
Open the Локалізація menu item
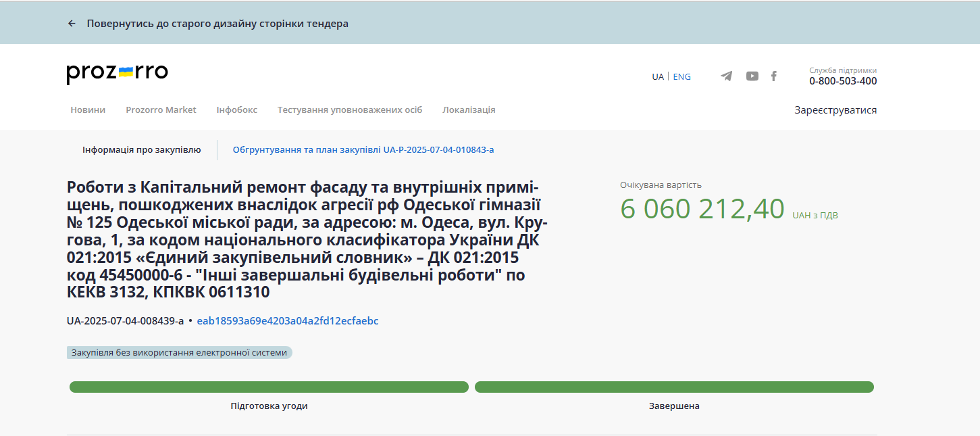point(469,110)
